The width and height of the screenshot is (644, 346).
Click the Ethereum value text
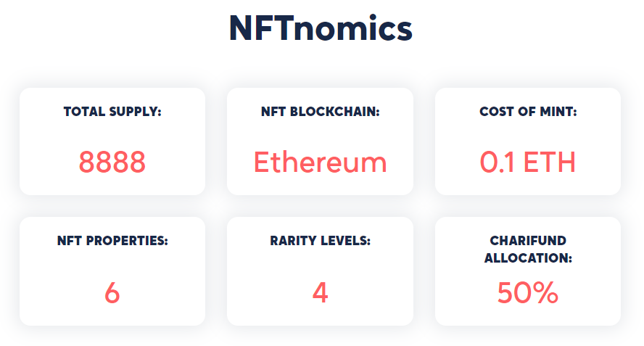[321, 162]
